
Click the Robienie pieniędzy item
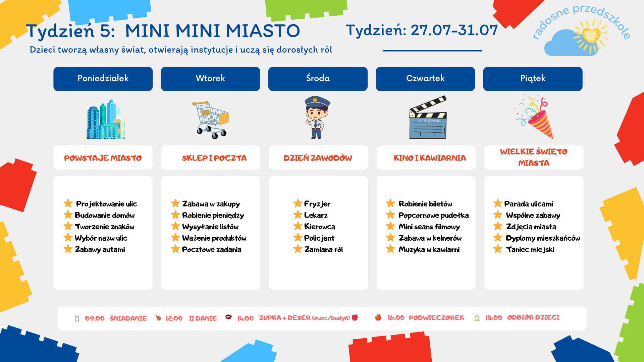(213, 216)
